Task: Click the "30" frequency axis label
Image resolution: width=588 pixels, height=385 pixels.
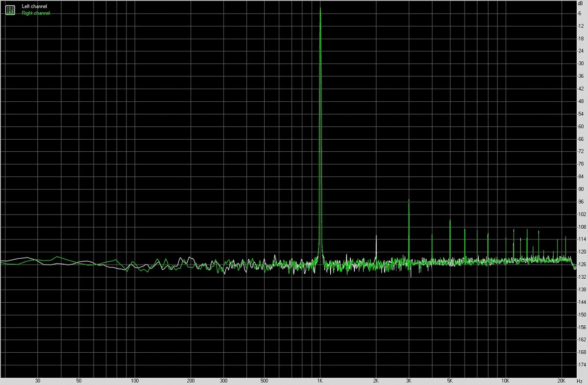Action: [38, 381]
